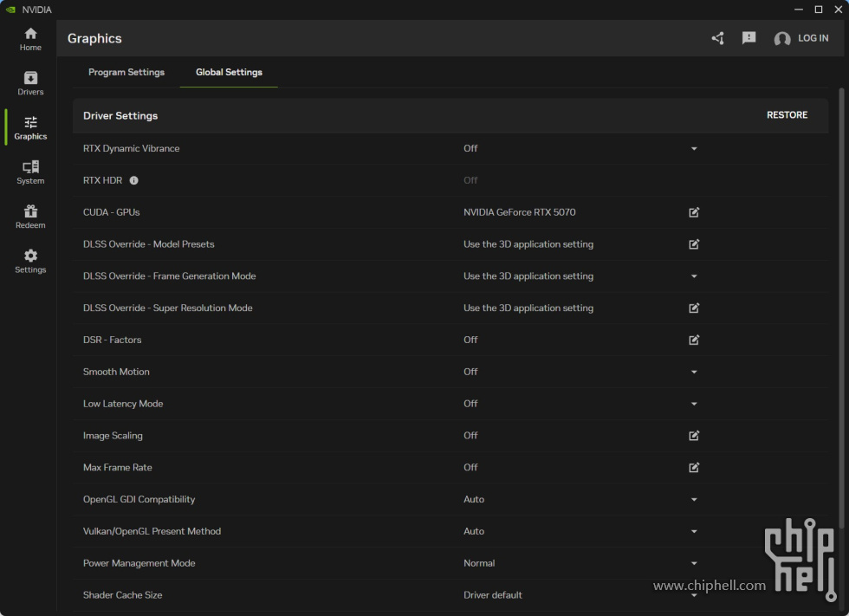This screenshot has width=849, height=616.
Task: Click the Image Scaling label
Action: pos(113,436)
